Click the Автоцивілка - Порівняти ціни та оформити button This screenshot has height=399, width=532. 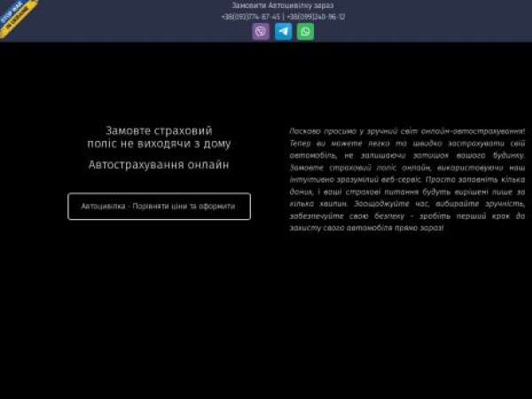[x=159, y=207]
